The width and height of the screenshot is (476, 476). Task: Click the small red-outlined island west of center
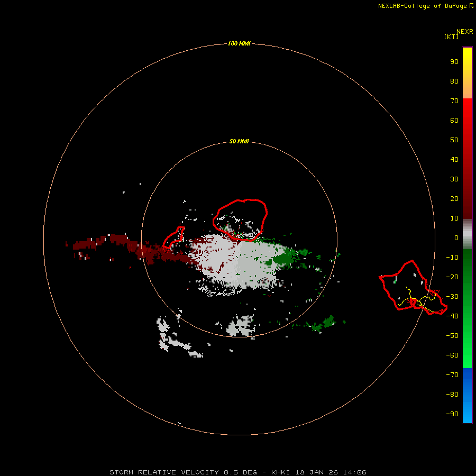click(173, 239)
